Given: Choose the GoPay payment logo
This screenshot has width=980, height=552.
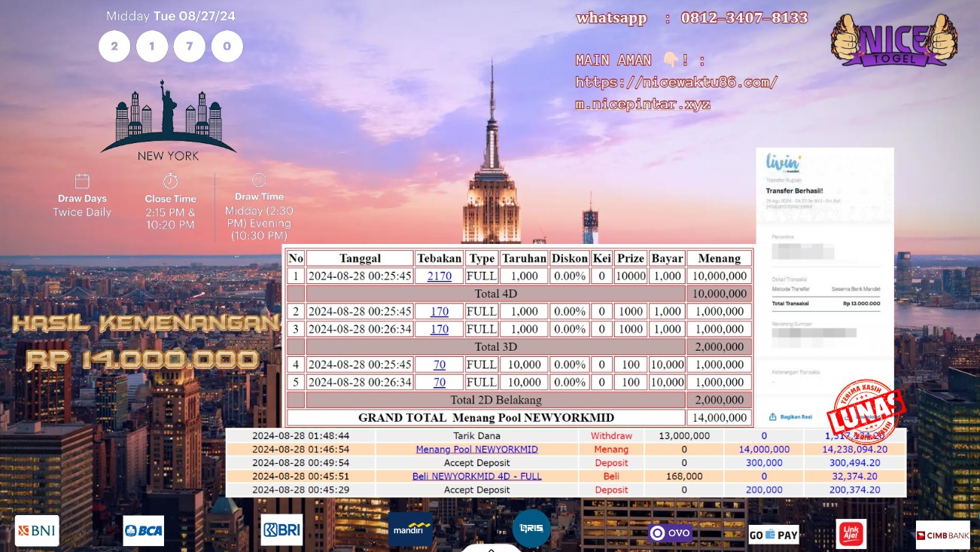Looking at the screenshot, I should 773,535.
